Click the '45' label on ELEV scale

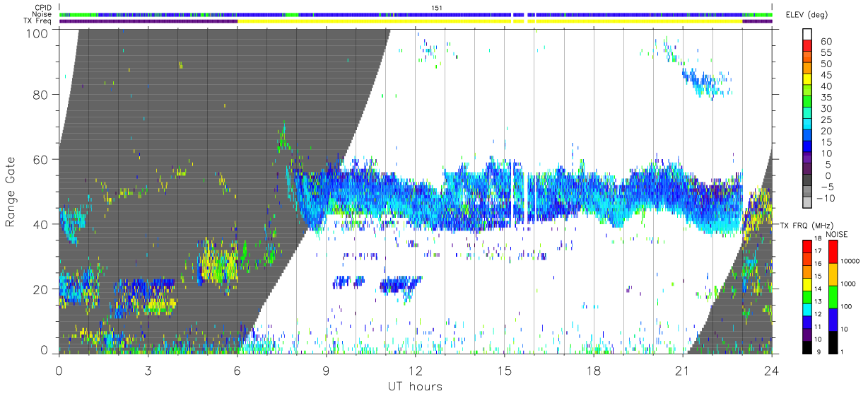tap(825, 75)
